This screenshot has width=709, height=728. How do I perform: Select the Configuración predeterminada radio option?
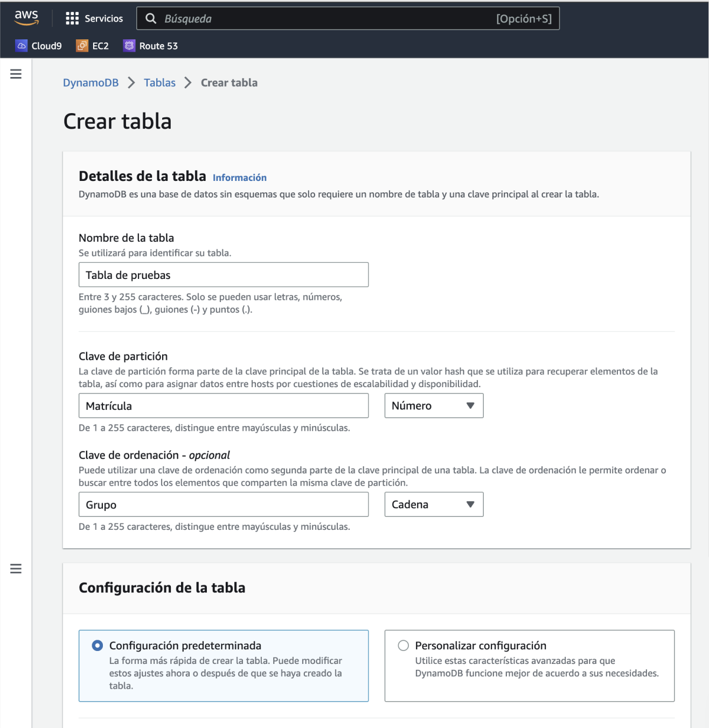98,645
